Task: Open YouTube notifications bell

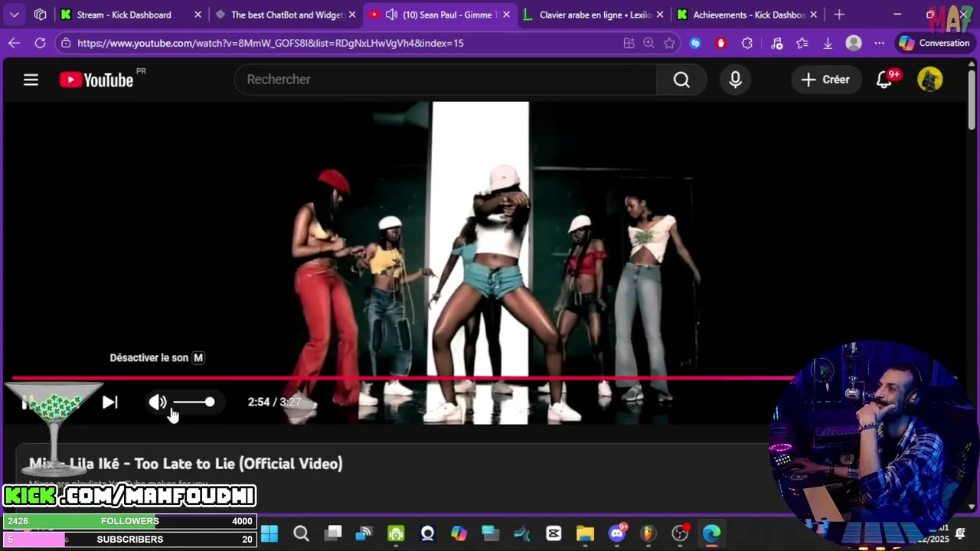Action: [x=885, y=80]
